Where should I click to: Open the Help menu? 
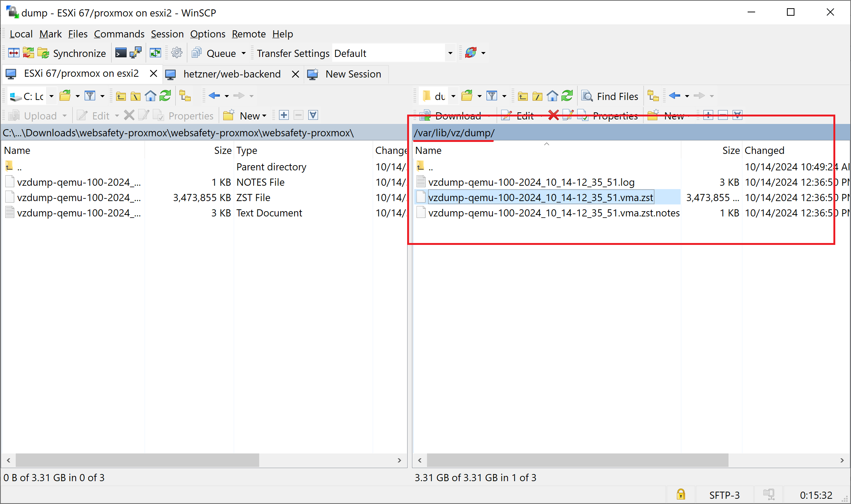pyautogui.click(x=282, y=34)
